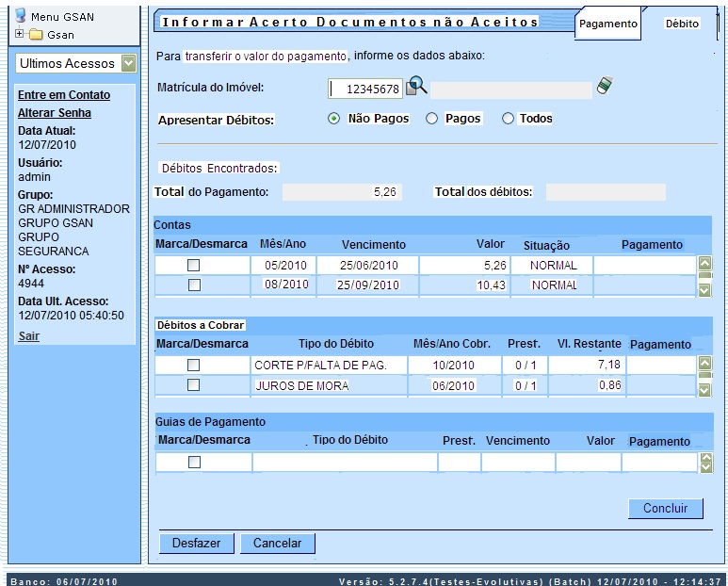Select the Todos radio button
This screenshot has height=586, width=728.
tap(509, 119)
